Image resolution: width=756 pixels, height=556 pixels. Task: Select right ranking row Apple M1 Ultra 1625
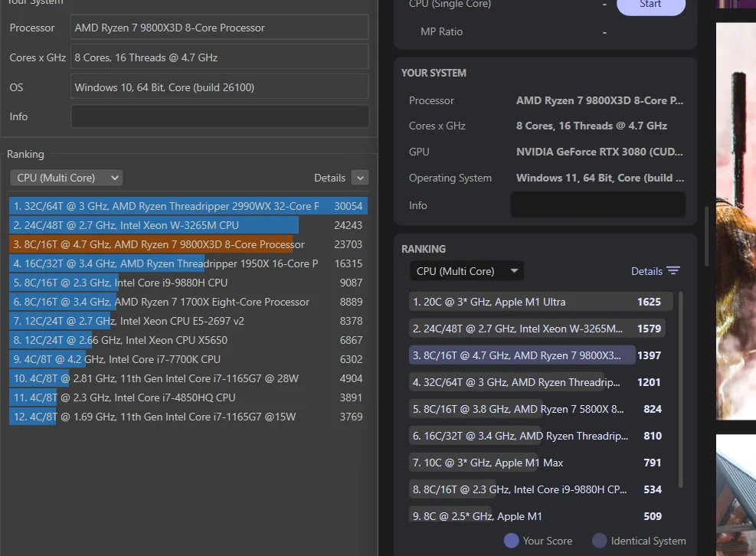tap(541, 302)
